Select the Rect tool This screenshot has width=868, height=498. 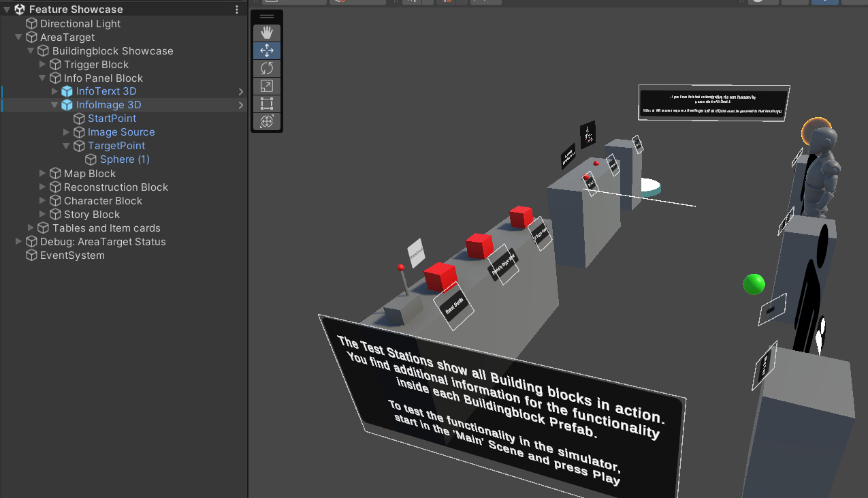click(x=267, y=104)
